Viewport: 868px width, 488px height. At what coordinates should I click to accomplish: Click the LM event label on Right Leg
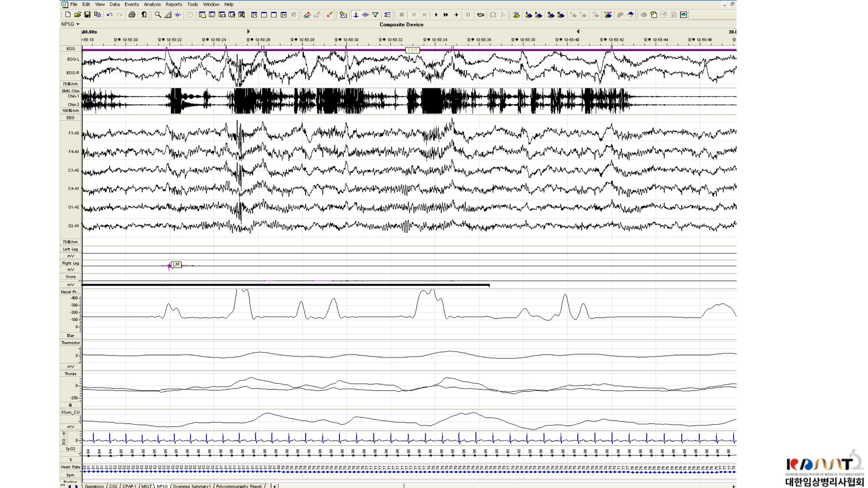[x=176, y=265]
